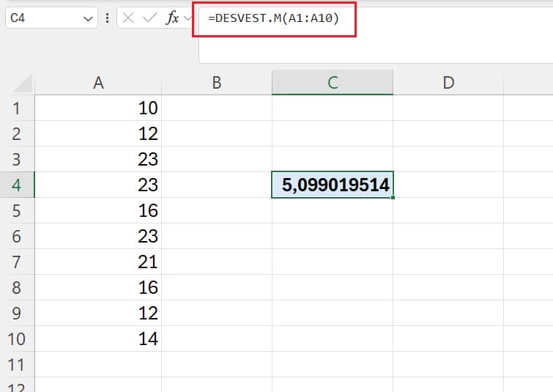Select row 4 header
The width and height of the screenshot is (553, 392).
(17, 185)
